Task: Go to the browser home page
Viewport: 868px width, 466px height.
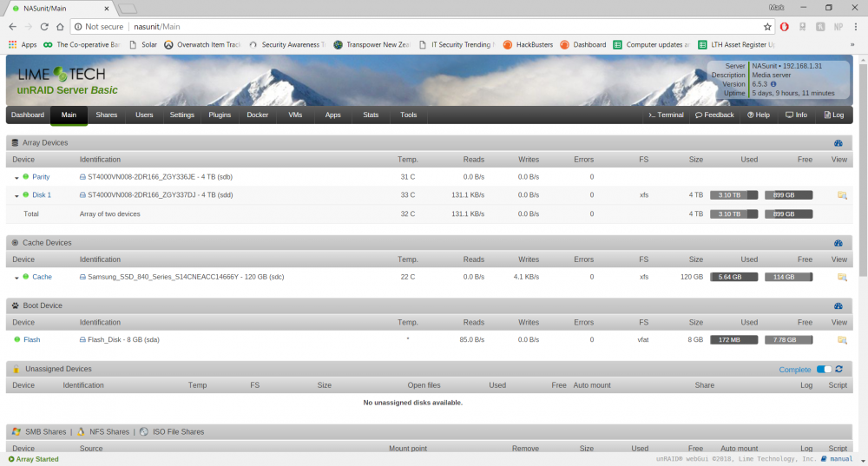Action: (60, 27)
